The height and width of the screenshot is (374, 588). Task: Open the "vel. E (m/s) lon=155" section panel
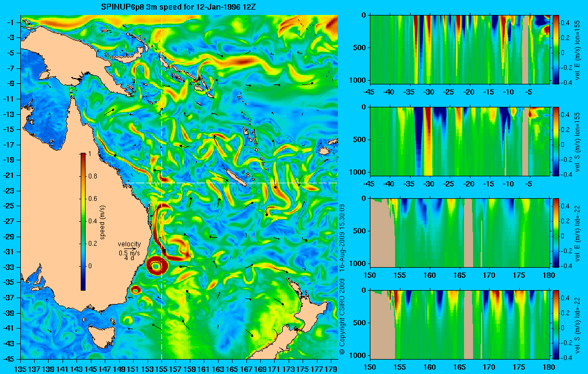click(460, 50)
